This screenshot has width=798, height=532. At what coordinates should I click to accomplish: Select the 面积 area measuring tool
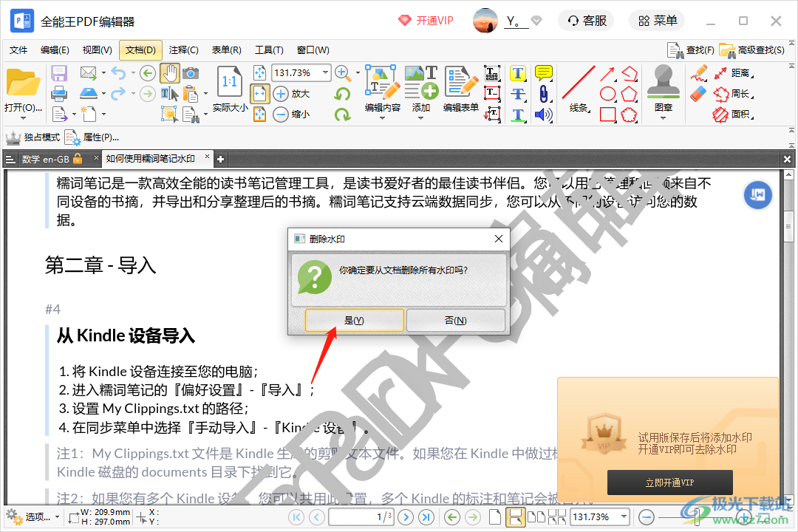[733, 115]
